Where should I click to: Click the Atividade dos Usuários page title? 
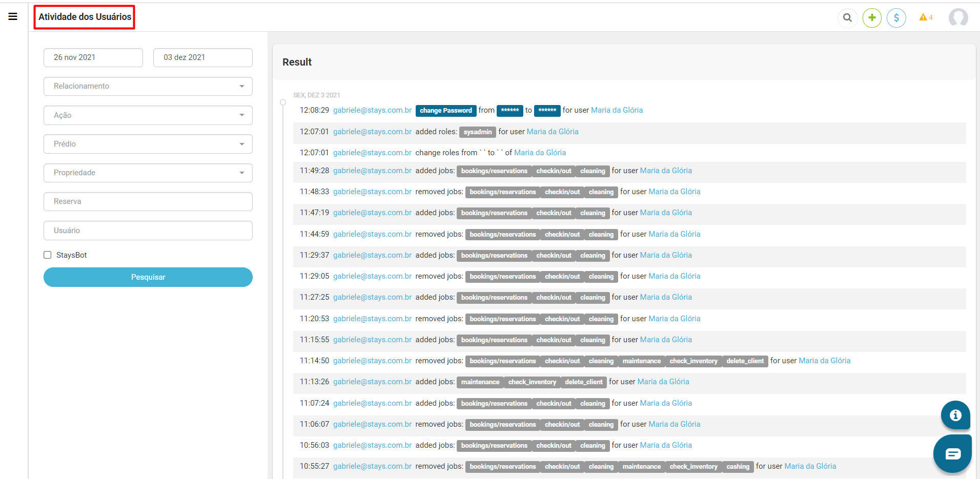click(85, 17)
